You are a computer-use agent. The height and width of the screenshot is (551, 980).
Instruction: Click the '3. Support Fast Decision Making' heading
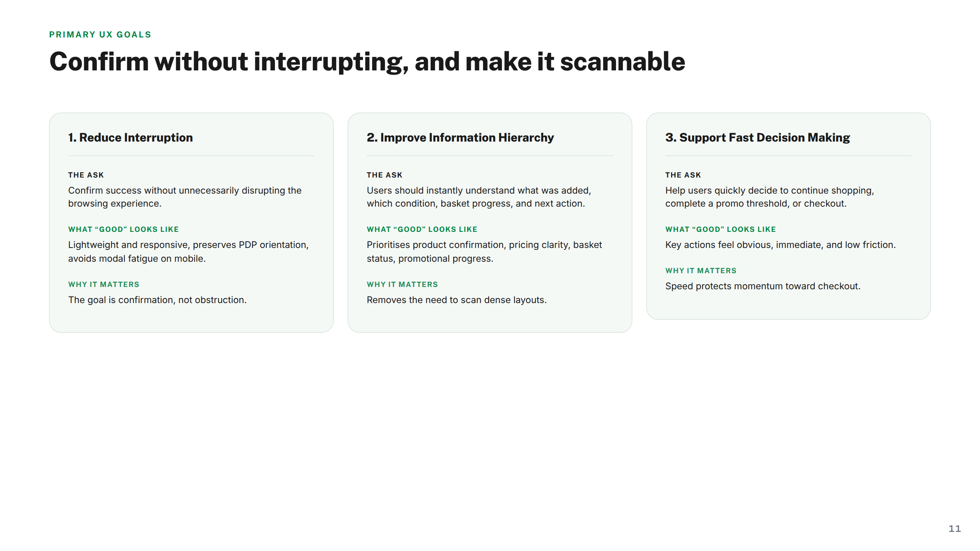(757, 137)
